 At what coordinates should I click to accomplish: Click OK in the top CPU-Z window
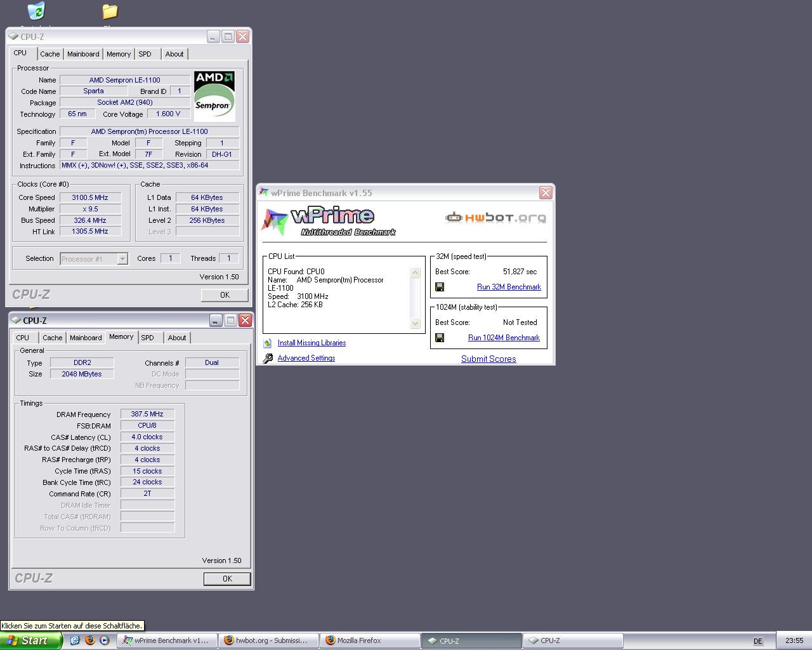point(225,295)
